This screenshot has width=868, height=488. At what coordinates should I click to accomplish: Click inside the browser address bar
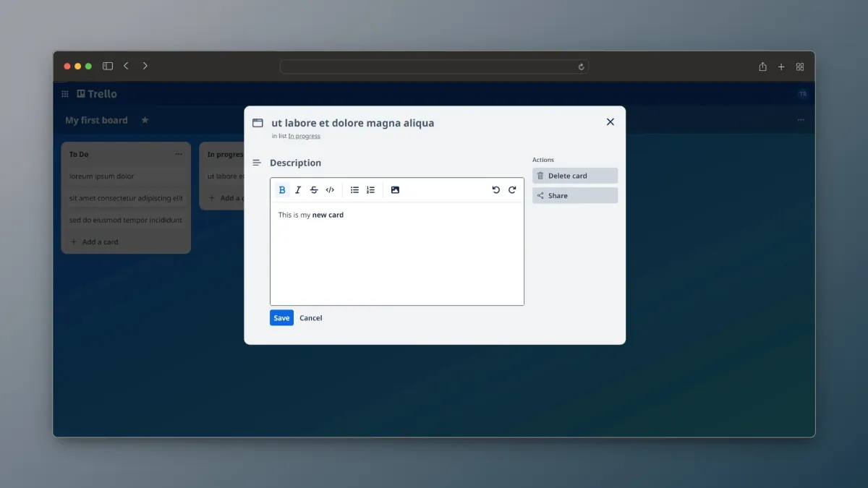pyautogui.click(x=434, y=66)
